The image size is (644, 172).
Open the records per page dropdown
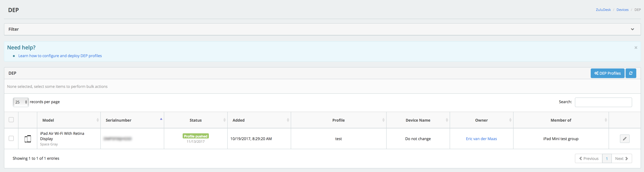tap(21, 102)
